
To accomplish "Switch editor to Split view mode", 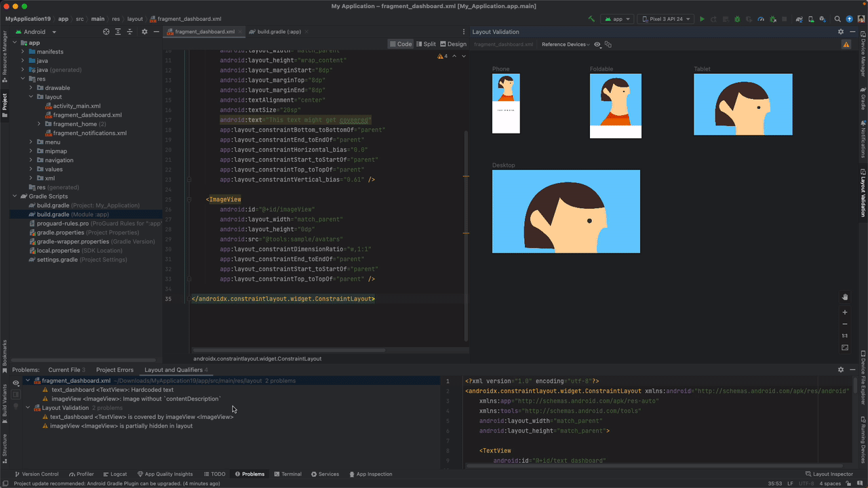I will pyautogui.click(x=425, y=44).
